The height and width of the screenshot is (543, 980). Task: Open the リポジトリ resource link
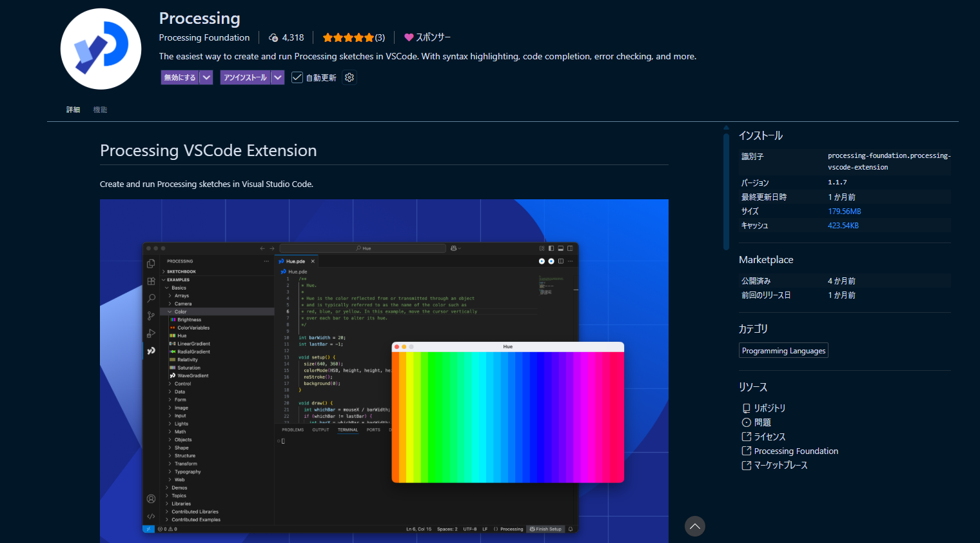[770, 408]
